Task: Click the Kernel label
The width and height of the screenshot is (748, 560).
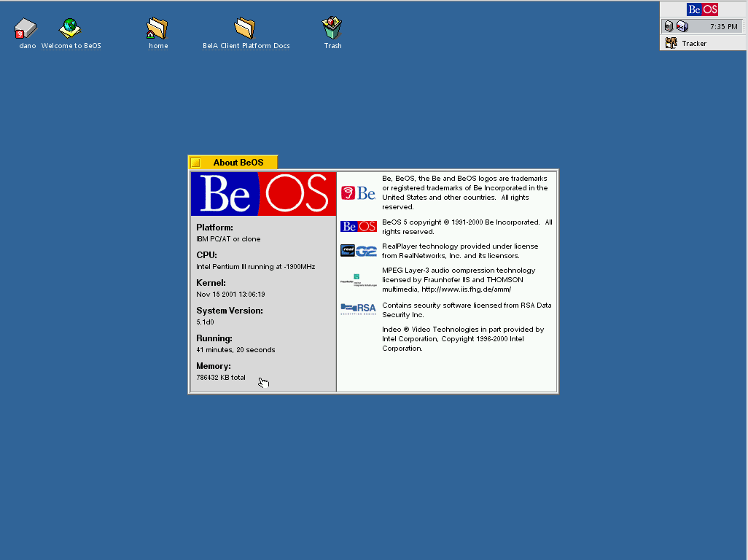Action: click(211, 283)
